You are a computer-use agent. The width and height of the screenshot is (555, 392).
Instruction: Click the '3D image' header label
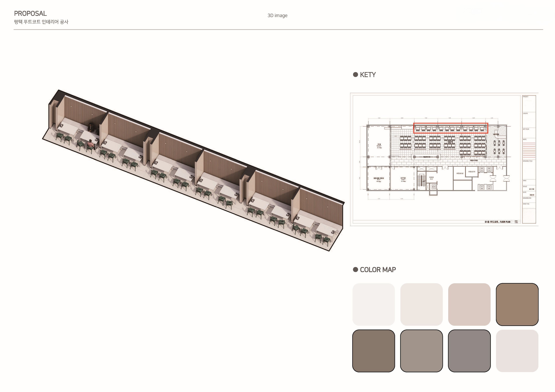pyautogui.click(x=277, y=15)
